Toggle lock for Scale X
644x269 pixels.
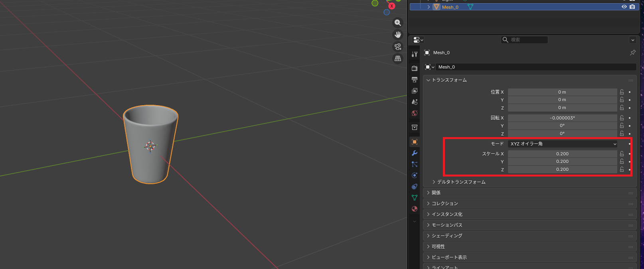[x=622, y=154]
